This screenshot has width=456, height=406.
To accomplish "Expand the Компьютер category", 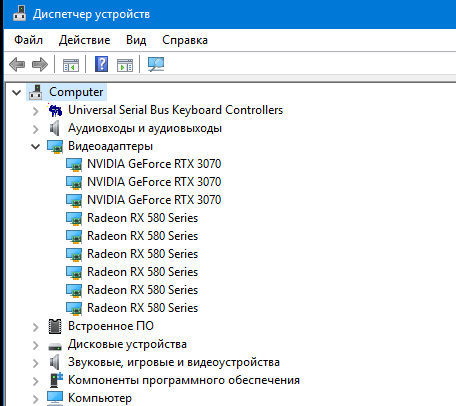I will pyautogui.click(x=36, y=399).
